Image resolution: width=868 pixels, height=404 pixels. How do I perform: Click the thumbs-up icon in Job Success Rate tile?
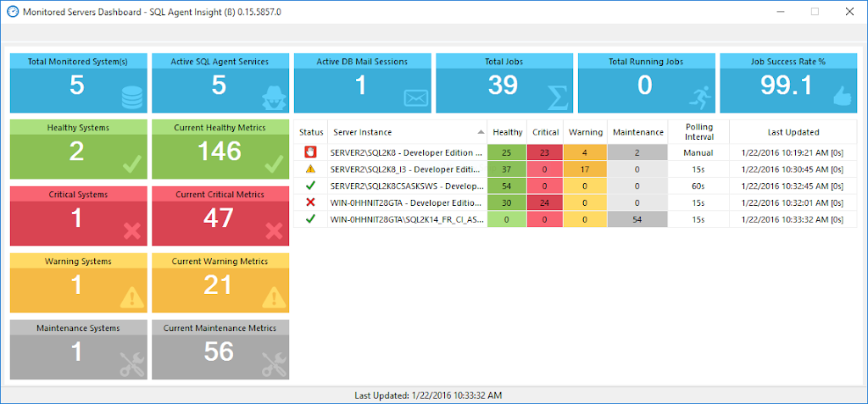(x=843, y=97)
